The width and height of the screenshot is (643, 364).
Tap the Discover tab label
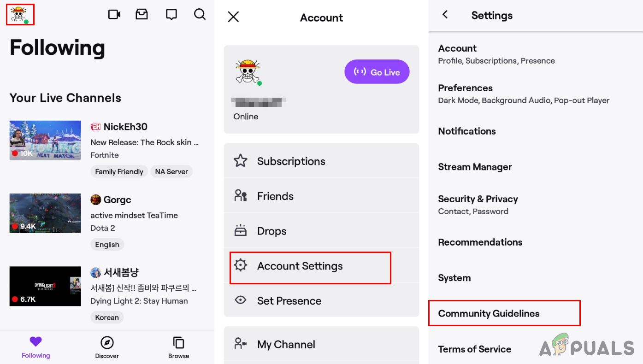coord(107,356)
